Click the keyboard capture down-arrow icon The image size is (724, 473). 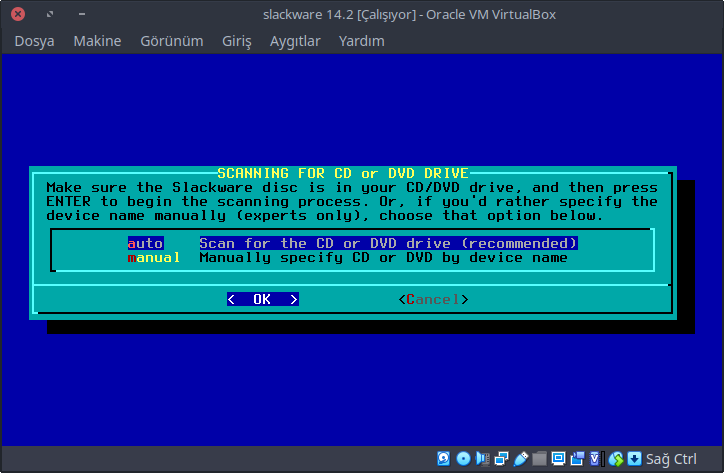[634, 459]
